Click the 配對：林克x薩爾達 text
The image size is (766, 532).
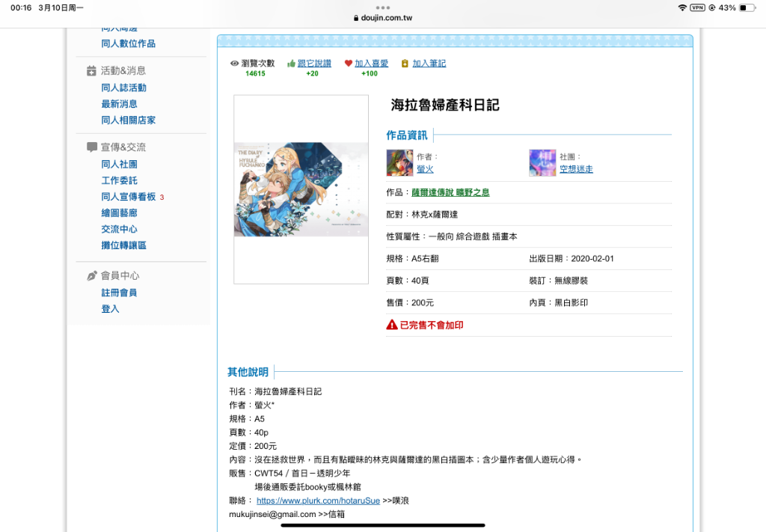click(x=422, y=215)
